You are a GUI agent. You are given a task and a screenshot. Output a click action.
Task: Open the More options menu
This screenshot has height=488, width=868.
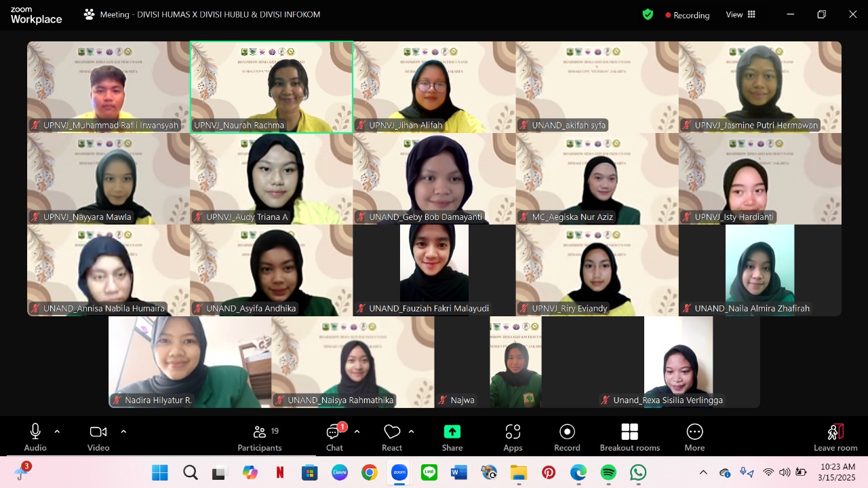point(694,437)
